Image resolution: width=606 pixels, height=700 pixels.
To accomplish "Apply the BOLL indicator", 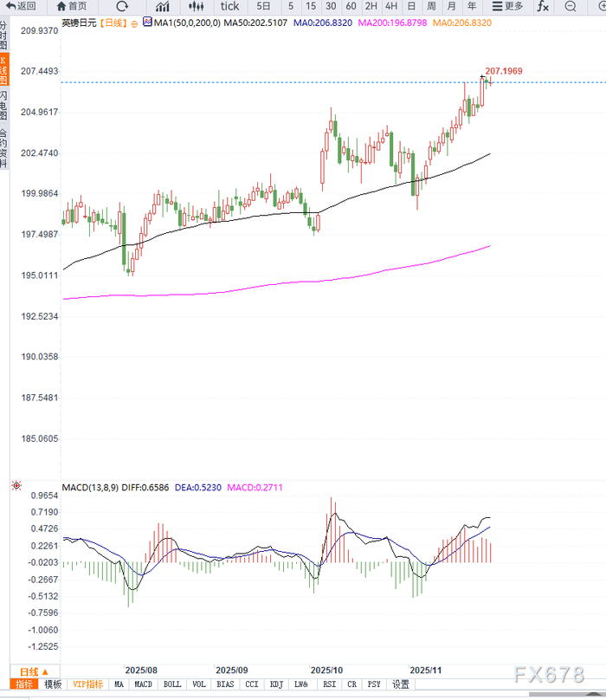I will pyautogui.click(x=171, y=684).
